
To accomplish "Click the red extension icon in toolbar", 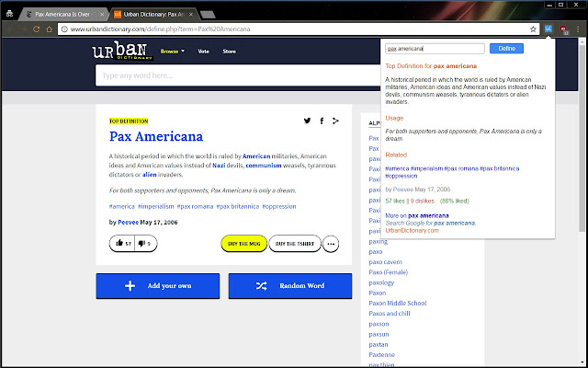I will pos(563,29).
